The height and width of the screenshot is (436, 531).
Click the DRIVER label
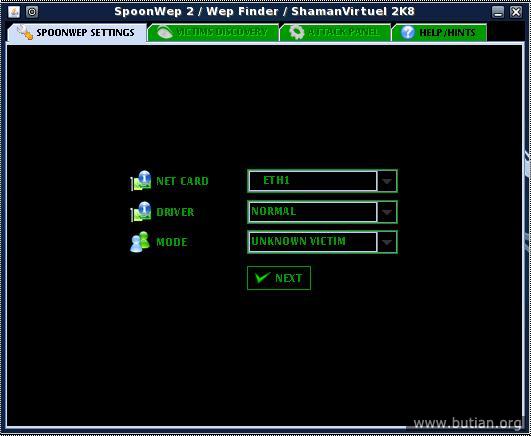[x=175, y=212]
